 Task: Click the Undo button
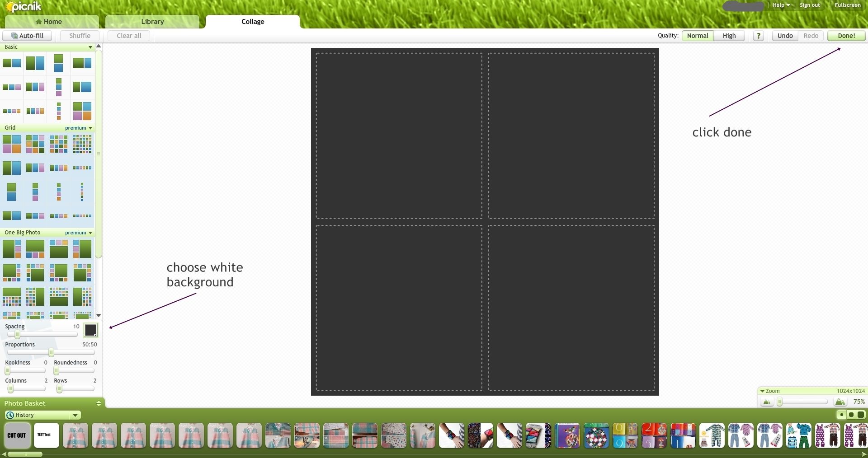pyautogui.click(x=785, y=36)
